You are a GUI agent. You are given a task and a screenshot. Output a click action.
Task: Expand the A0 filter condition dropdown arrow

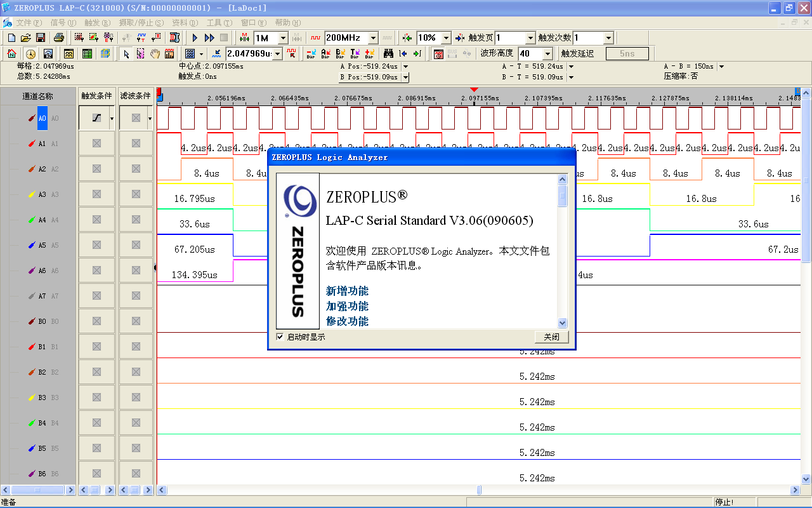coord(150,118)
